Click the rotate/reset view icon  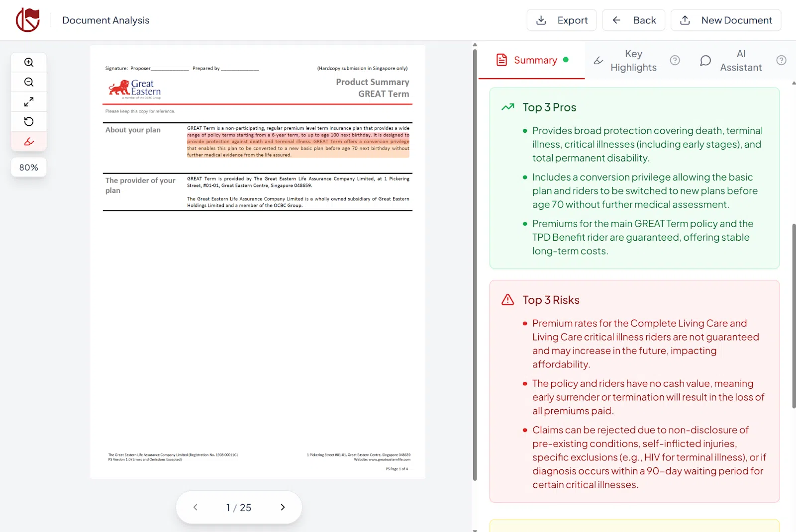(x=29, y=121)
